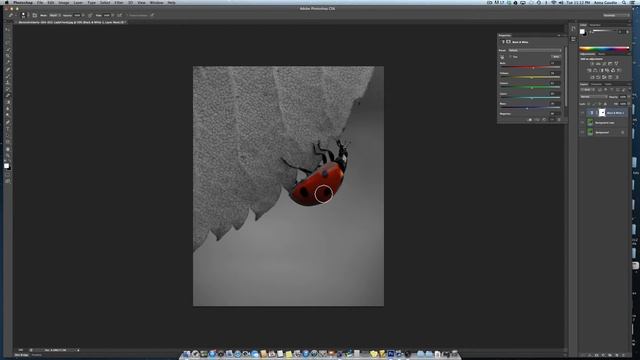Select the open document tab
The width and height of the screenshot is (640, 360).
[x=73, y=22]
